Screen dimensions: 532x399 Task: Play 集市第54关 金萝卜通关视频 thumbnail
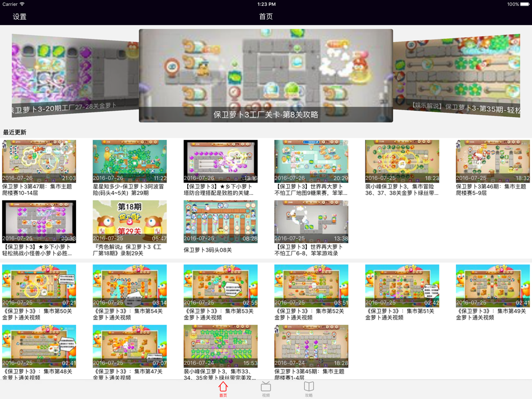pyautogui.click(x=130, y=286)
